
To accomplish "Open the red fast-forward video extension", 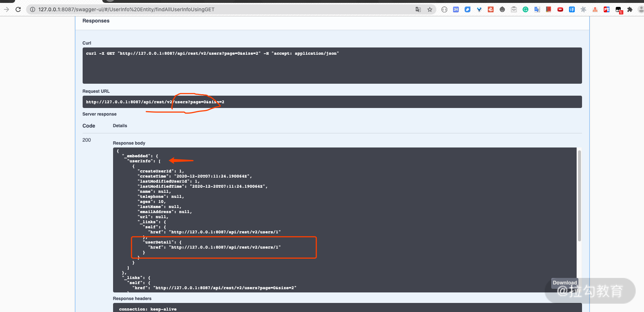I will 560,9.
